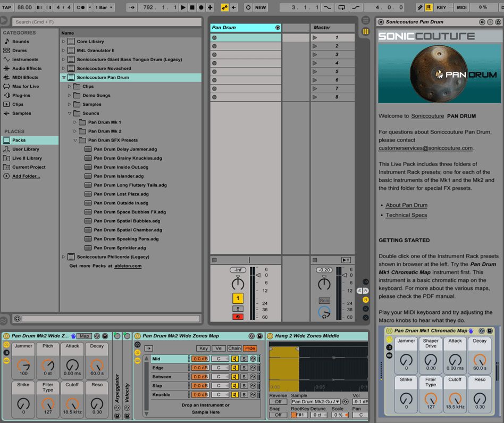Toggle the automation arm button
Image resolution: width=504 pixels, height=423 pixels.
coord(224,7)
